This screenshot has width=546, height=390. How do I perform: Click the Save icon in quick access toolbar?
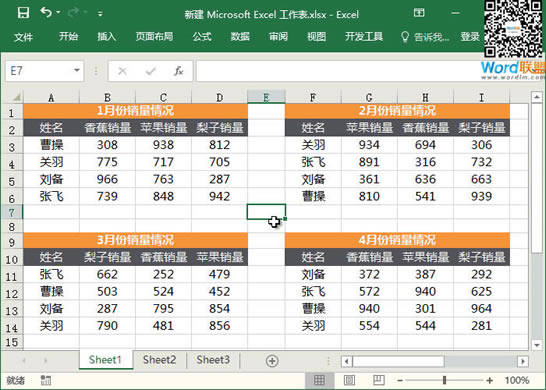tap(23, 13)
